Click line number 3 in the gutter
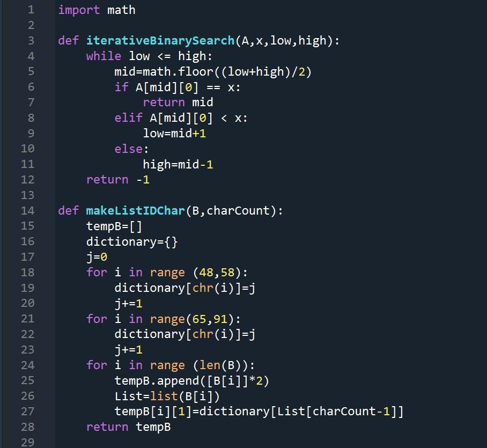This screenshot has width=487, height=448. 31,41
